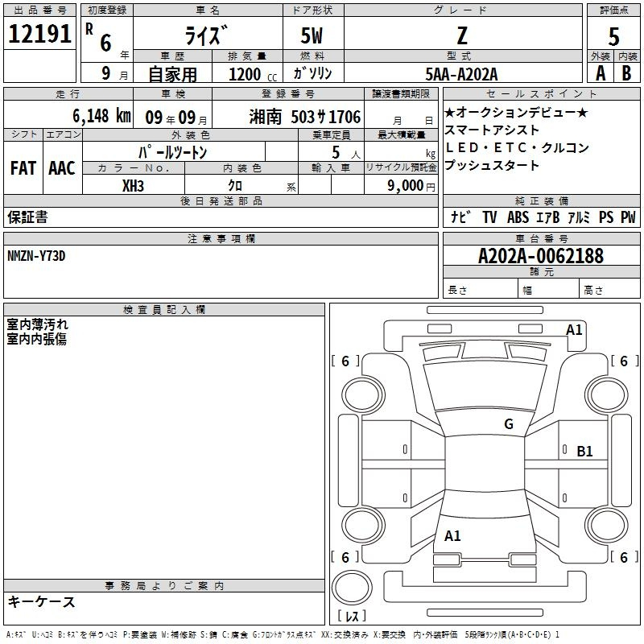Click the star-marked オークションデビュー sales point
Viewport: 644px width, 644px height.
[516, 113]
